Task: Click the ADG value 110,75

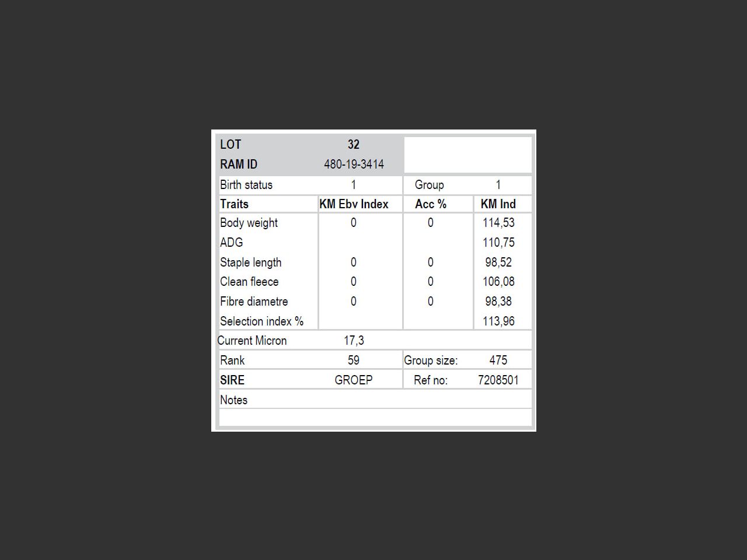Action: tap(498, 243)
